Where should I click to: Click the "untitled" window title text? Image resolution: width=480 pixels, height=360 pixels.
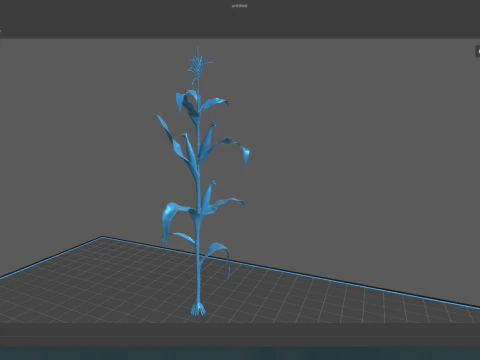point(239,6)
